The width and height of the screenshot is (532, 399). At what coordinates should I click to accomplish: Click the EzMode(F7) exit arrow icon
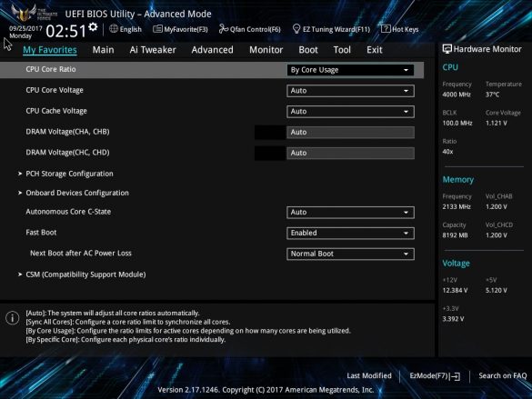point(456,376)
